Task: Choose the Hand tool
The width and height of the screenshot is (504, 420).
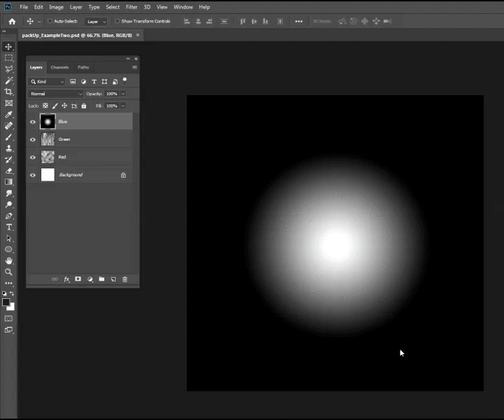Action: tap(8, 260)
